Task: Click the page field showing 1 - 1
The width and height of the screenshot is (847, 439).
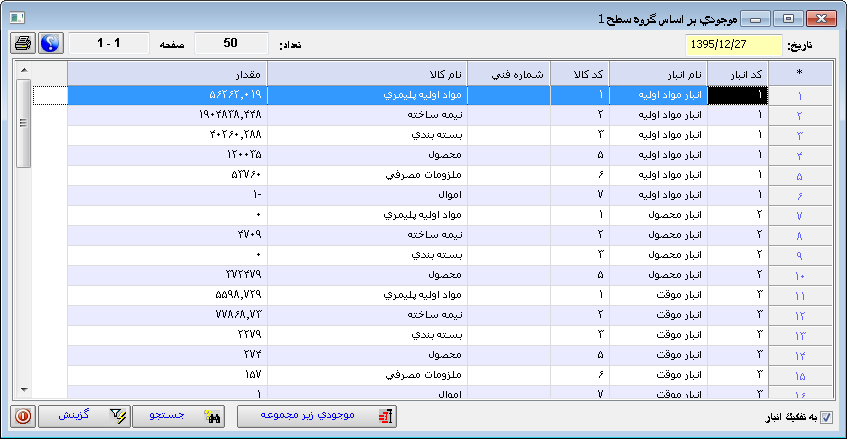Action: tap(107, 44)
